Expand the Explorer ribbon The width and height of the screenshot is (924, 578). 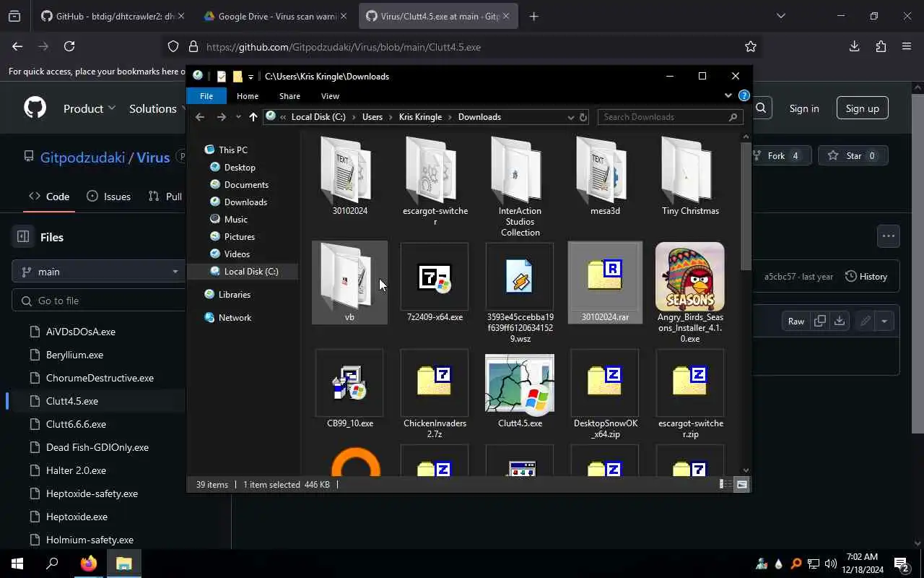point(728,95)
